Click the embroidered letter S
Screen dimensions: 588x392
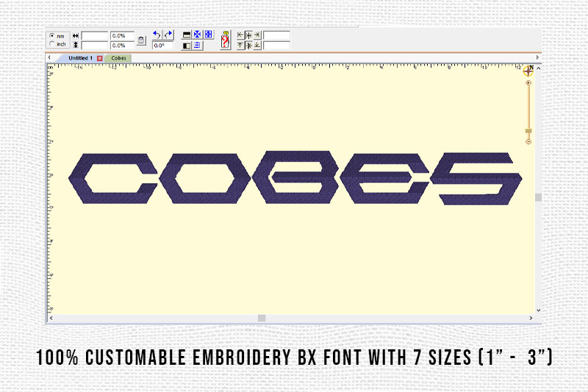coord(476,179)
